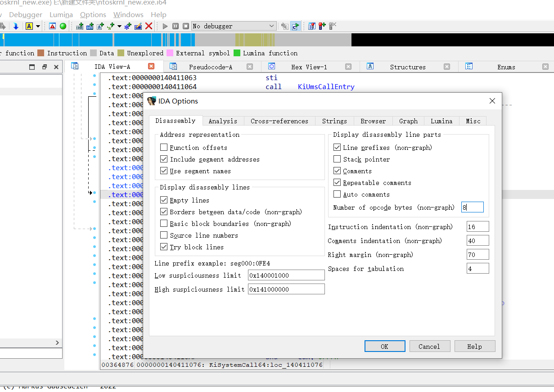Viewport: 554px width, 392px height.
Task: Click the 'A' string plus toolbar icon
Action: (100, 26)
